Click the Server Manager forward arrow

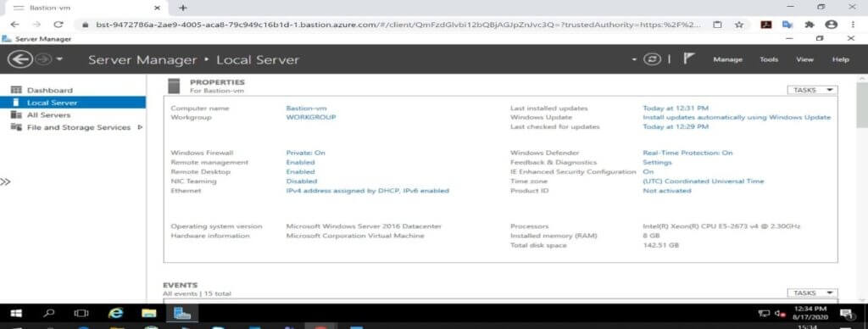point(44,59)
